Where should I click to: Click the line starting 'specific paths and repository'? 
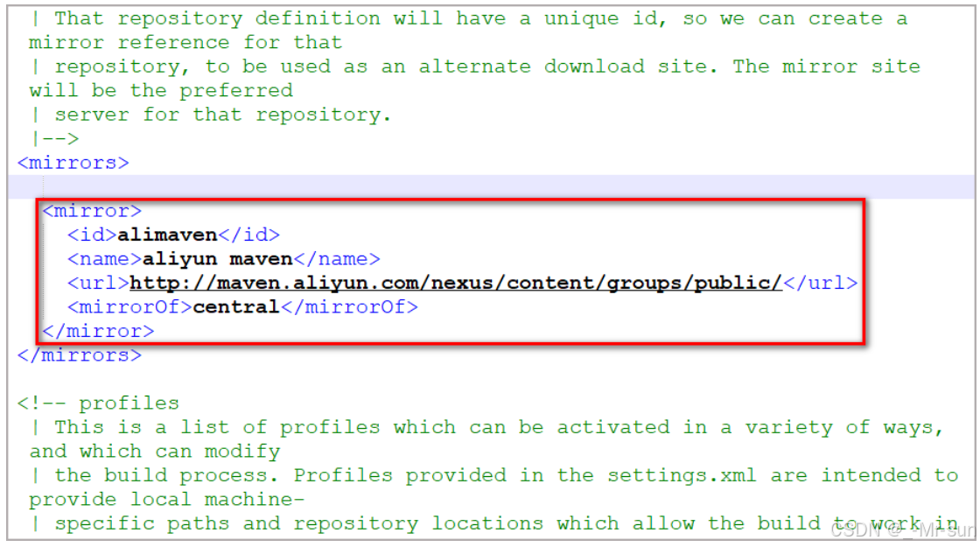point(493,523)
